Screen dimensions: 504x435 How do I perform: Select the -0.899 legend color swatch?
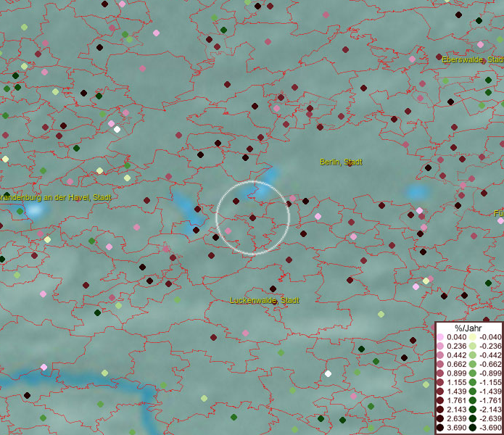(x=473, y=373)
